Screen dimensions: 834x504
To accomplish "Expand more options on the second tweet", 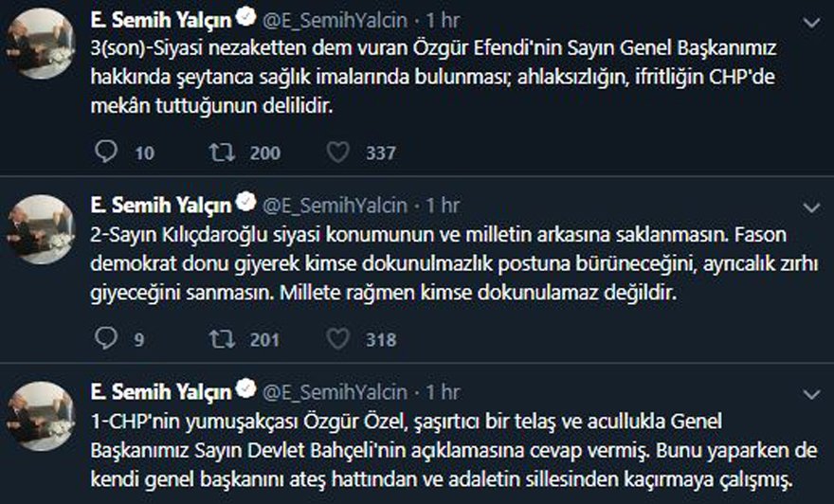I will pos(811,206).
